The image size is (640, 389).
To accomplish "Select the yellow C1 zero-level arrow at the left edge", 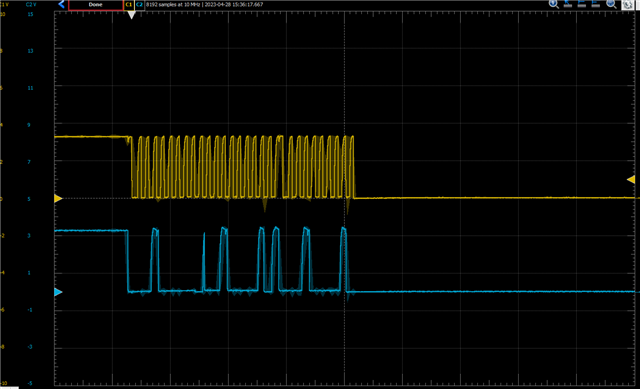I will tap(58, 198).
